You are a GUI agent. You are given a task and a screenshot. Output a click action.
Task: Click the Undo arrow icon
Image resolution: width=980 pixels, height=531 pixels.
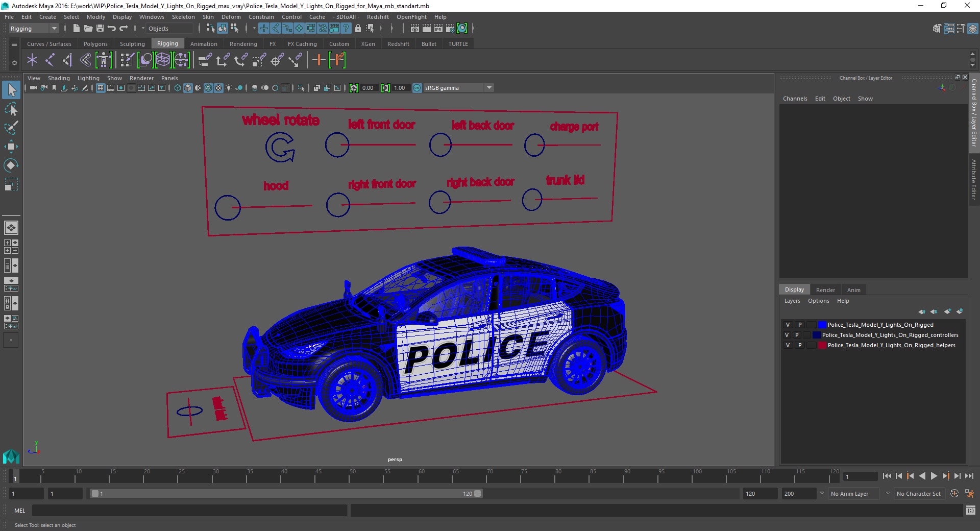tap(112, 29)
